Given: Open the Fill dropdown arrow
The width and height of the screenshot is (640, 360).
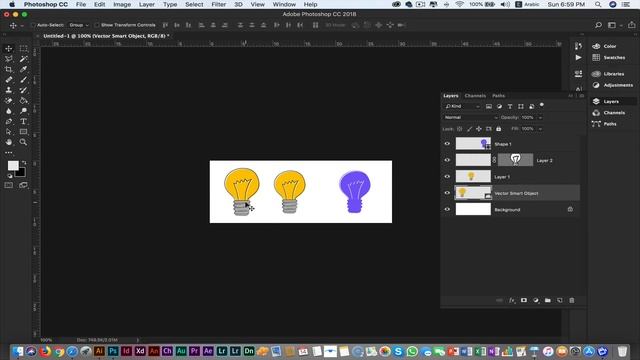Looking at the screenshot, I should tap(540, 129).
